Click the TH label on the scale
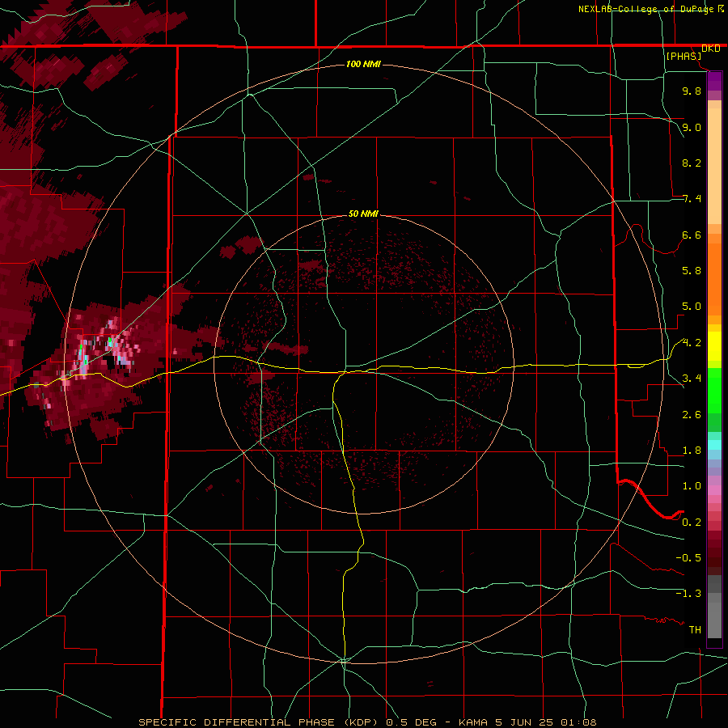This screenshot has height=728, width=728. pyautogui.click(x=695, y=630)
